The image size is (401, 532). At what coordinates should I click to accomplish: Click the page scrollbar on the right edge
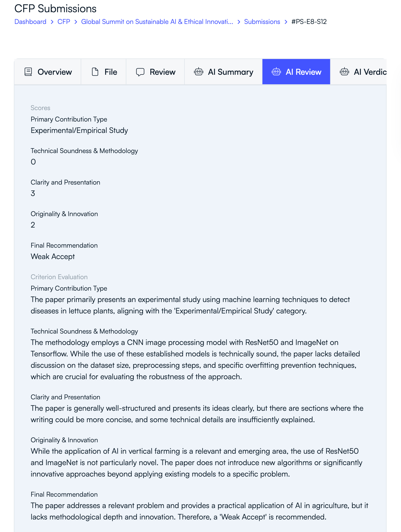[x=399, y=266]
